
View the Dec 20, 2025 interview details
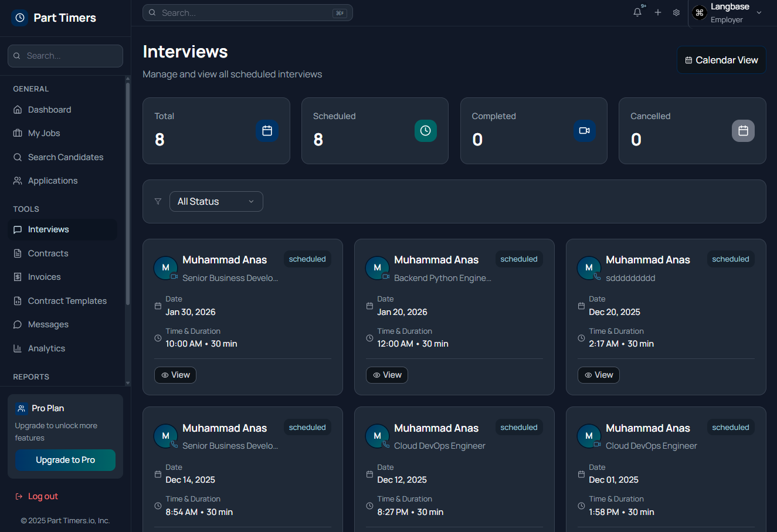598,375
